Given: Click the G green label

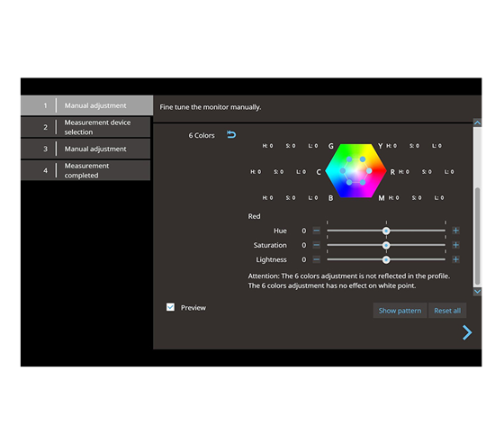Looking at the screenshot, I should [x=331, y=146].
